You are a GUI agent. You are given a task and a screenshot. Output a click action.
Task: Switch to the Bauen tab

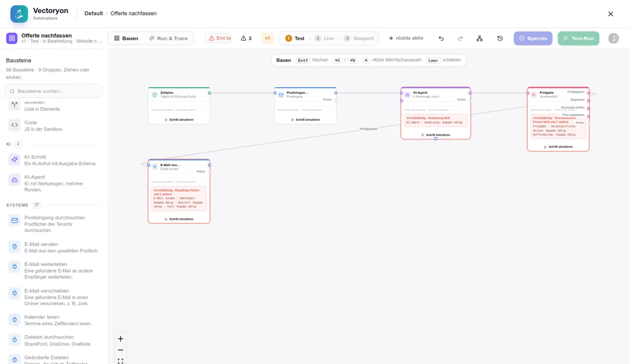click(126, 38)
